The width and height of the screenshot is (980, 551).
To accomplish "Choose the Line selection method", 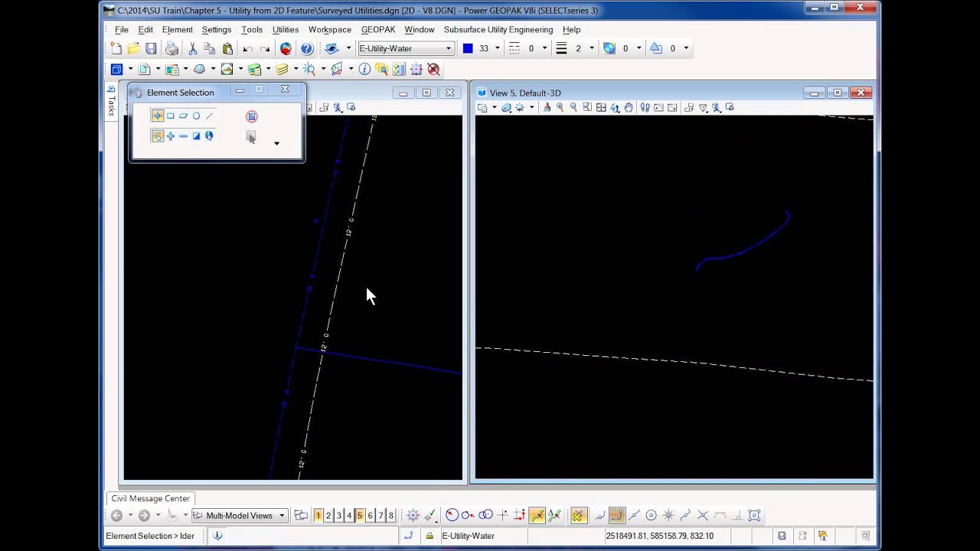I will [x=209, y=116].
